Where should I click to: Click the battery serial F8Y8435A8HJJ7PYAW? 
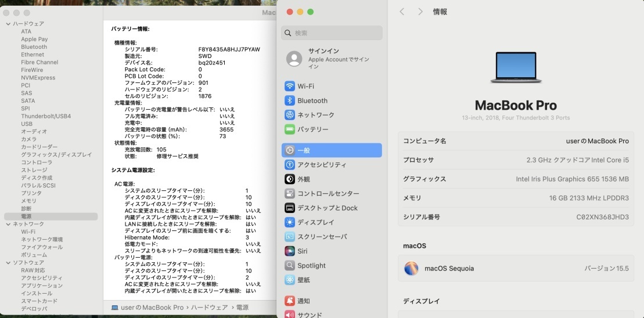coord(229,49)
